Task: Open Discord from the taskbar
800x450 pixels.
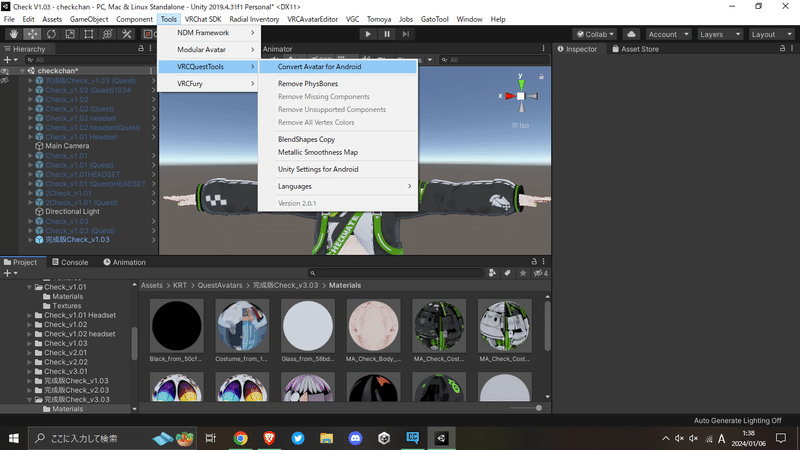Action: (x=355, y=438)
